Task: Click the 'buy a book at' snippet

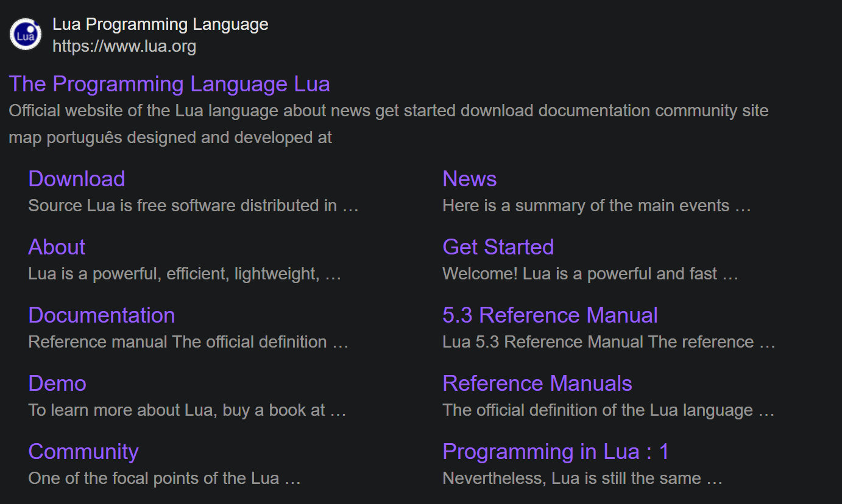Action: click(186, 410)
